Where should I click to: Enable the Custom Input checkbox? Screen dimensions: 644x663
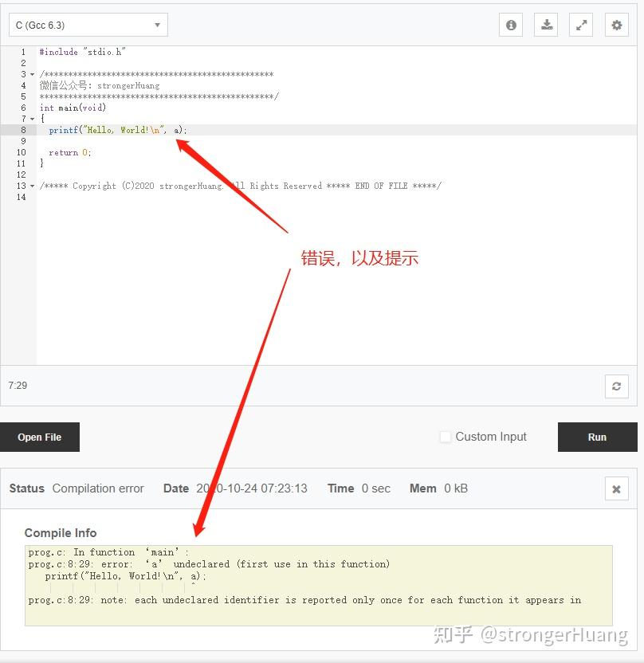tap(446, 437)
